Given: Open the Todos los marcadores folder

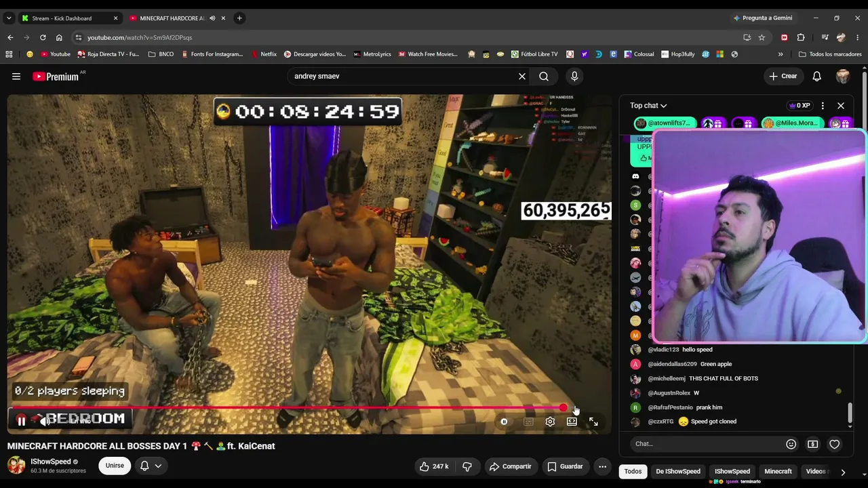Looking at the screenshot, I should (x=830, y=54).
